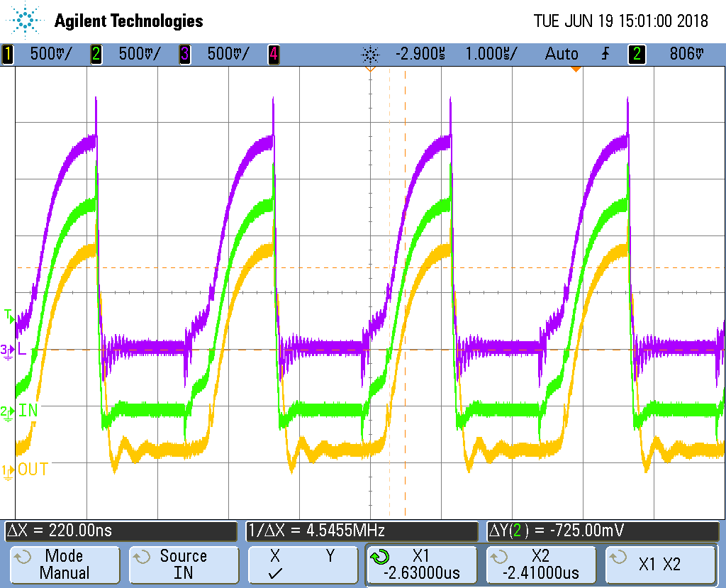The height and width of the screenshot is (588, 726).
Task: Select the OUT channel label on the left
Action: [31, 468]
